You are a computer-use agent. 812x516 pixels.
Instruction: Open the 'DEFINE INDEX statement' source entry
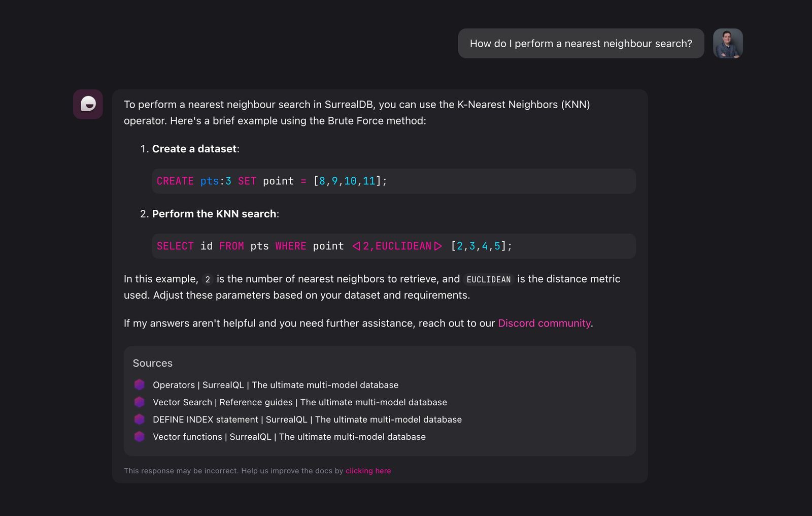tap(307, 420)
